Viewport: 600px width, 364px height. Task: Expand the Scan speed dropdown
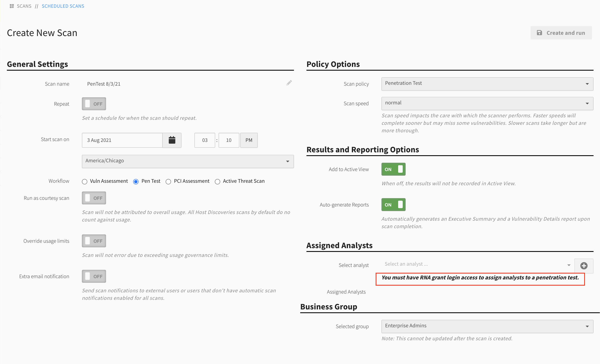point(487,104)
